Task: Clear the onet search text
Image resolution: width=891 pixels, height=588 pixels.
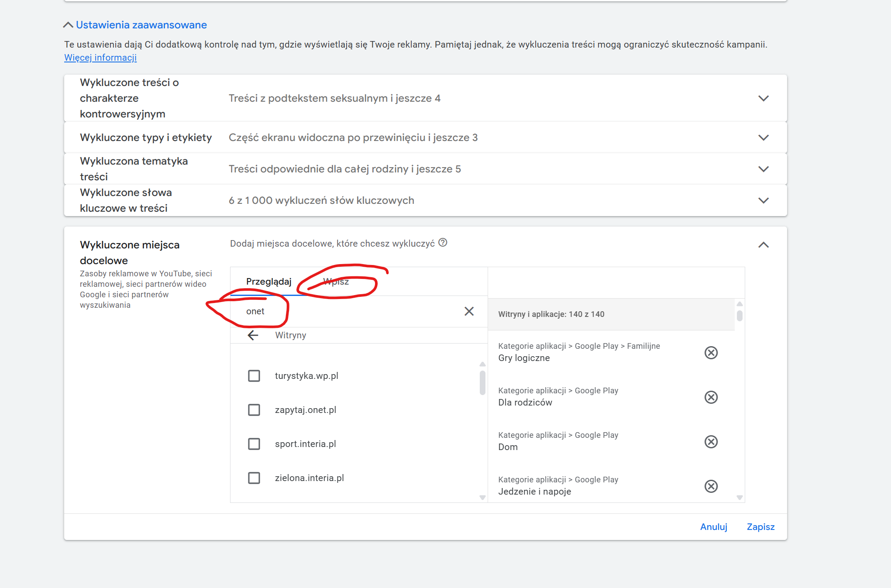Action: coord(469,311)
